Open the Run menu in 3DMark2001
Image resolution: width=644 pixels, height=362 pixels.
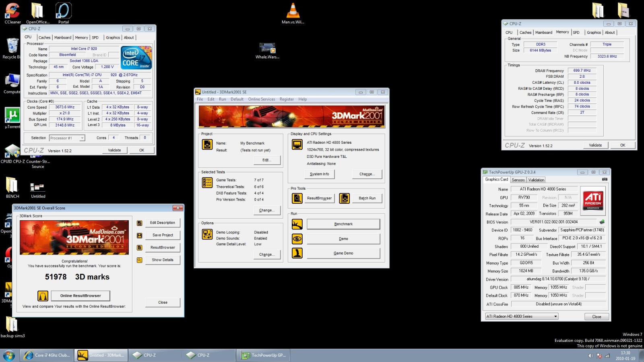click(x=222, y=99)
